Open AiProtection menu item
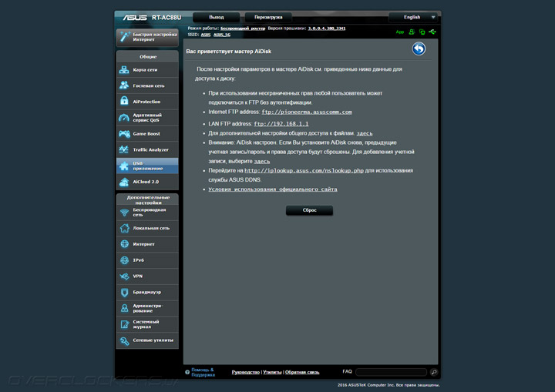Screen dimensions: 555x392 point(147,102)
